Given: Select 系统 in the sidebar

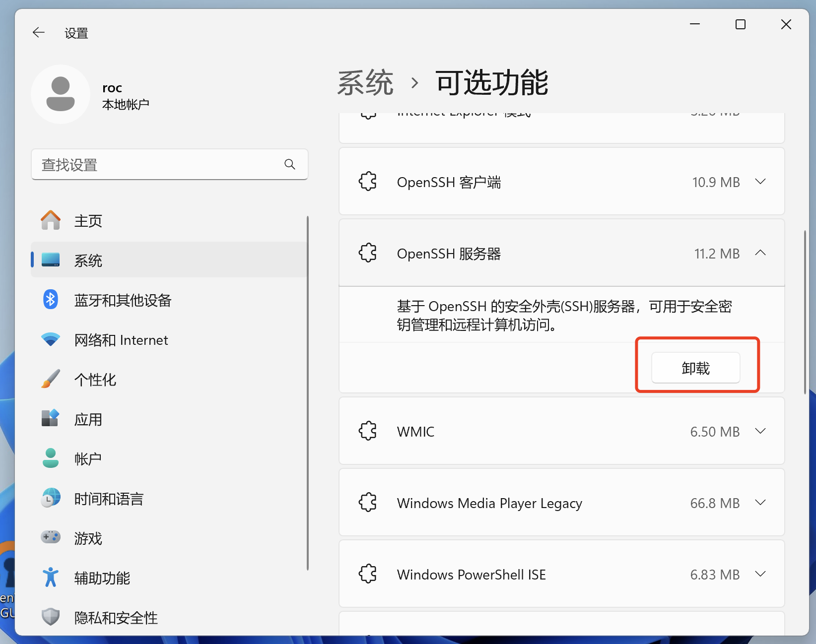Looking at the screenshot, I should tap(169, 260).
